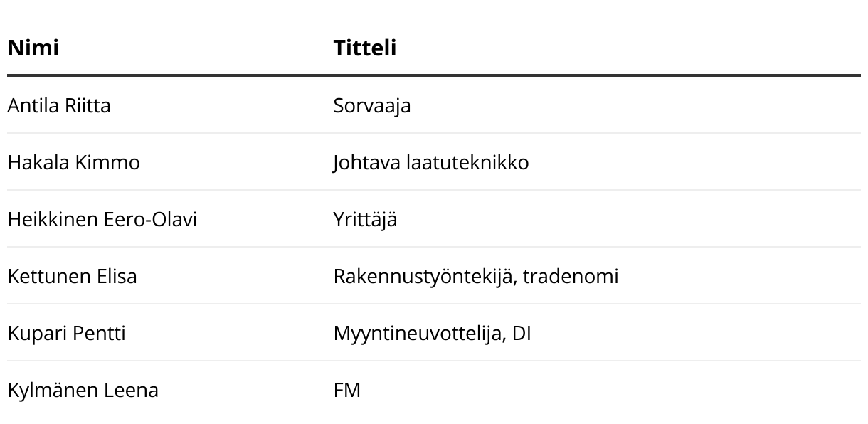This screenshot has height=424, width=868.
Task: Click the Nimi column header
Action: click(x=33, y=48)
